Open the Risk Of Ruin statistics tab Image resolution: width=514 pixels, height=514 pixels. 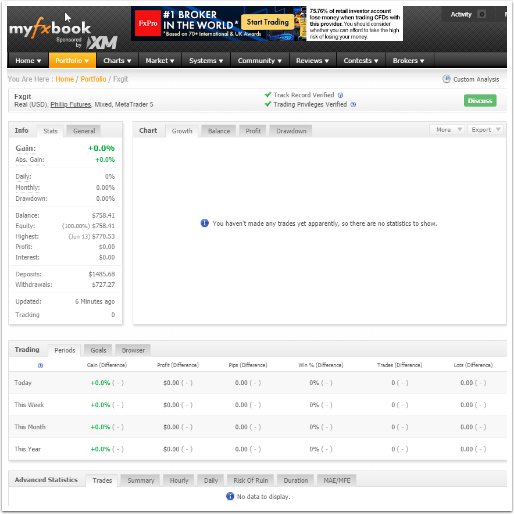[x=251, y=480]
